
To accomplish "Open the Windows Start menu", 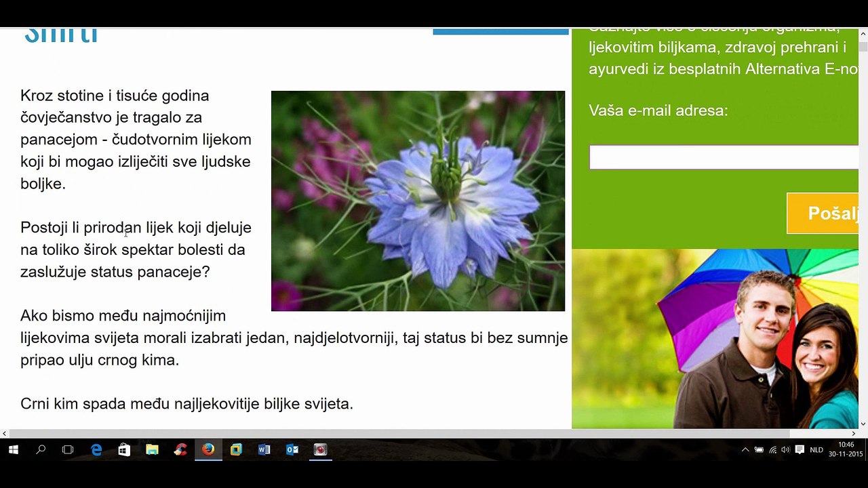I will [x=13, y=449].
